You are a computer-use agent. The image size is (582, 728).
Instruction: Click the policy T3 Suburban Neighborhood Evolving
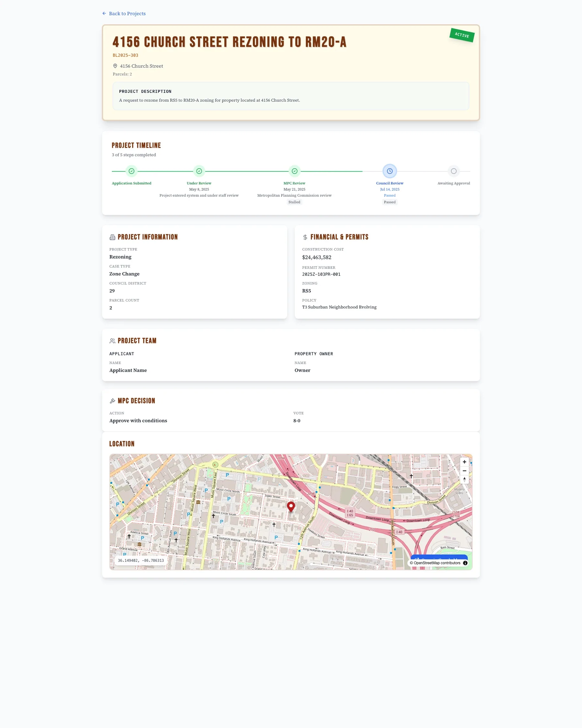click(339, 307)
